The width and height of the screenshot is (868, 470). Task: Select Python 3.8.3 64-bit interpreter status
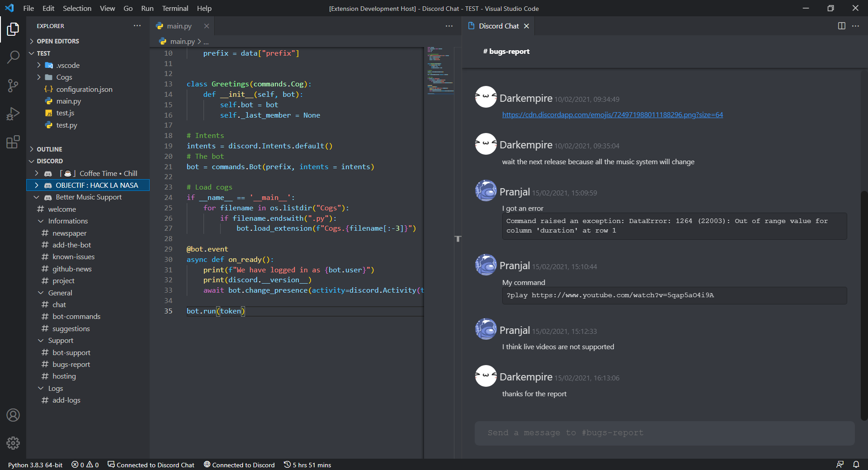(x=35, y=465)
